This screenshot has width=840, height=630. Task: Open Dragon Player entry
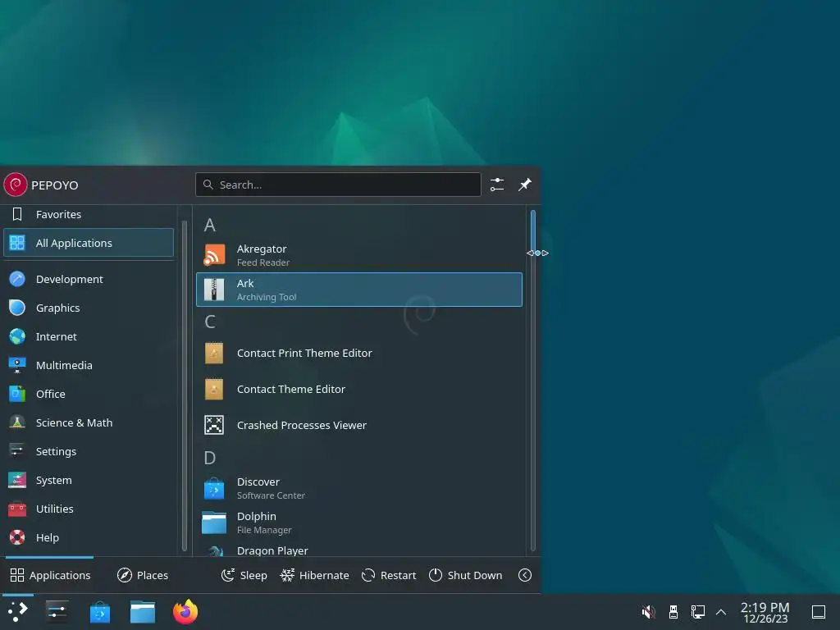359,550
